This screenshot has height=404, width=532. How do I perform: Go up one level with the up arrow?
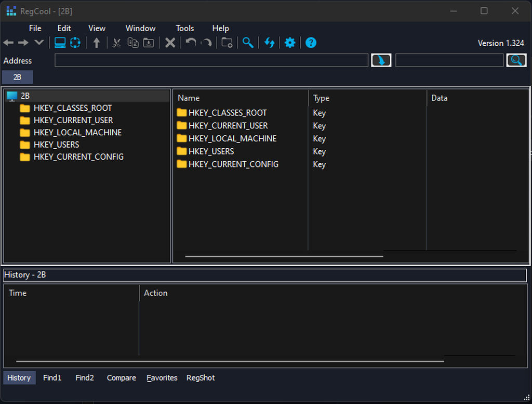(x=97, y=43)
